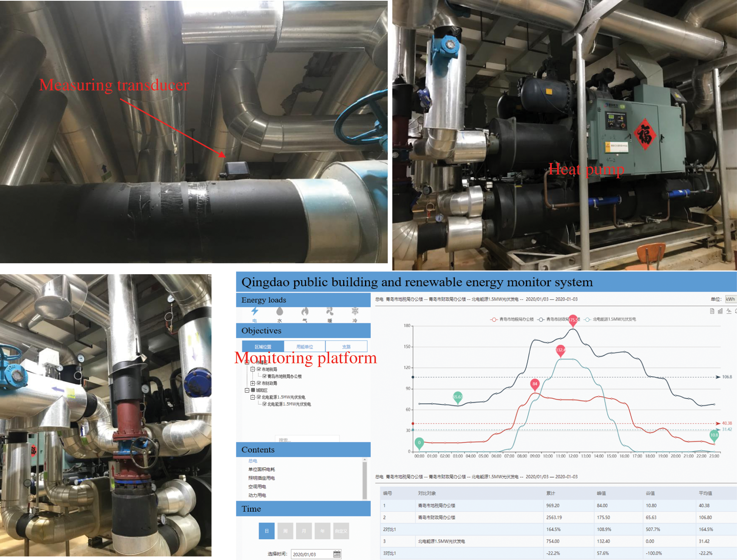The image size is (737, 560).
Task: Select the cooling snowflake energy load icon
Action: point(355,312)
